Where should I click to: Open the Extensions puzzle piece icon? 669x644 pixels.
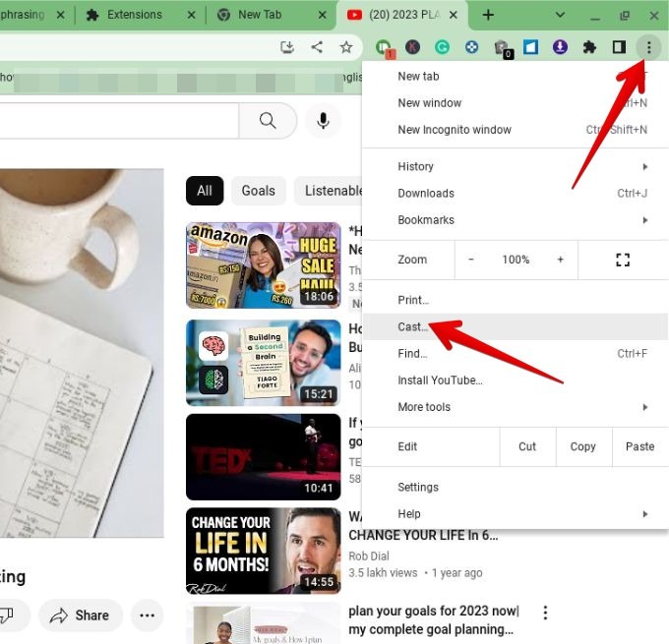tap(589, 47)
